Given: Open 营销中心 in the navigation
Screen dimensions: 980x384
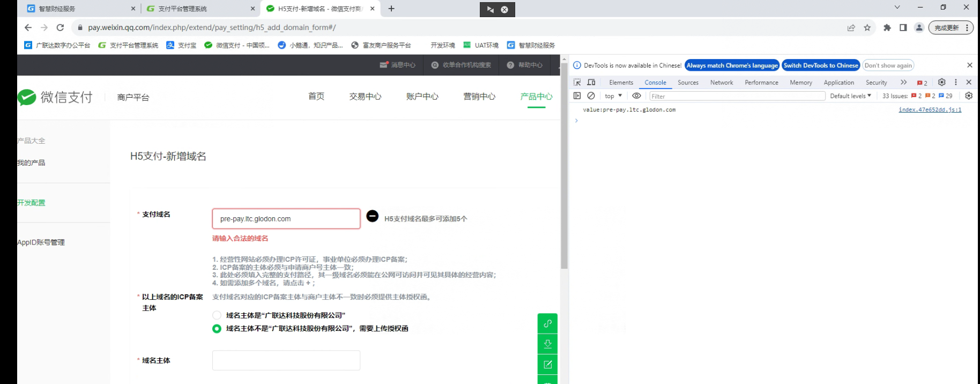Looking at the screenshot, I should 479,97.
